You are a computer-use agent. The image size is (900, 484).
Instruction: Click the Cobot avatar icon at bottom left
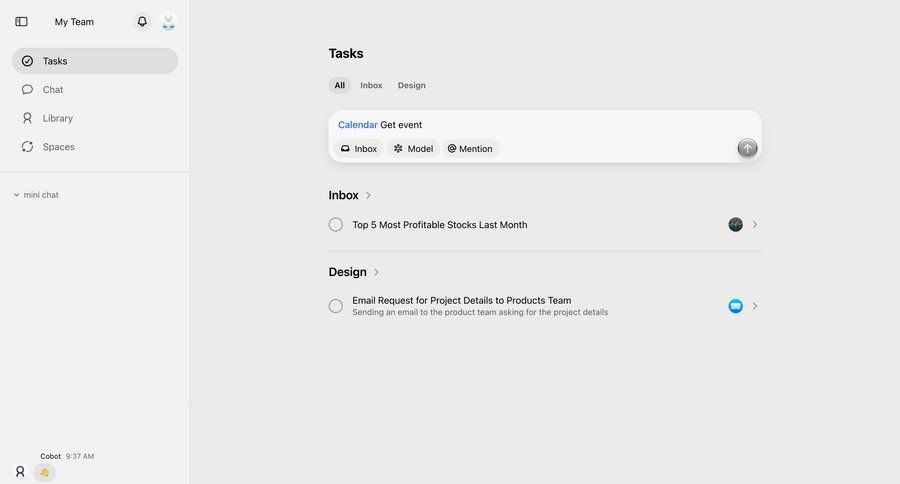[20, 471]
